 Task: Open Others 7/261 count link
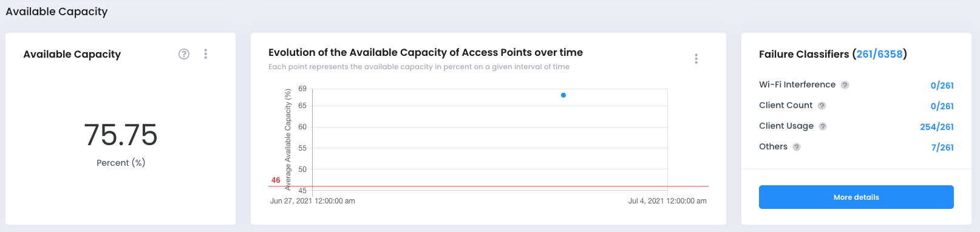point(942,148)
